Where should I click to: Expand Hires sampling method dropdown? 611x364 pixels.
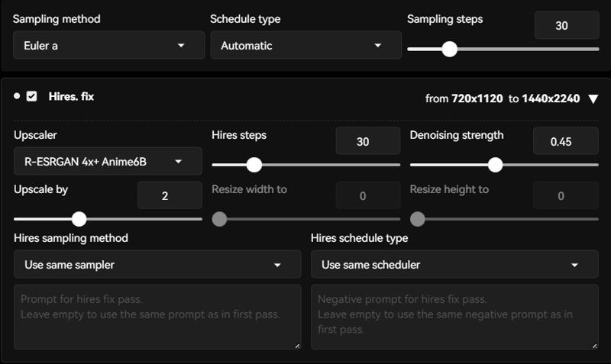157,265
